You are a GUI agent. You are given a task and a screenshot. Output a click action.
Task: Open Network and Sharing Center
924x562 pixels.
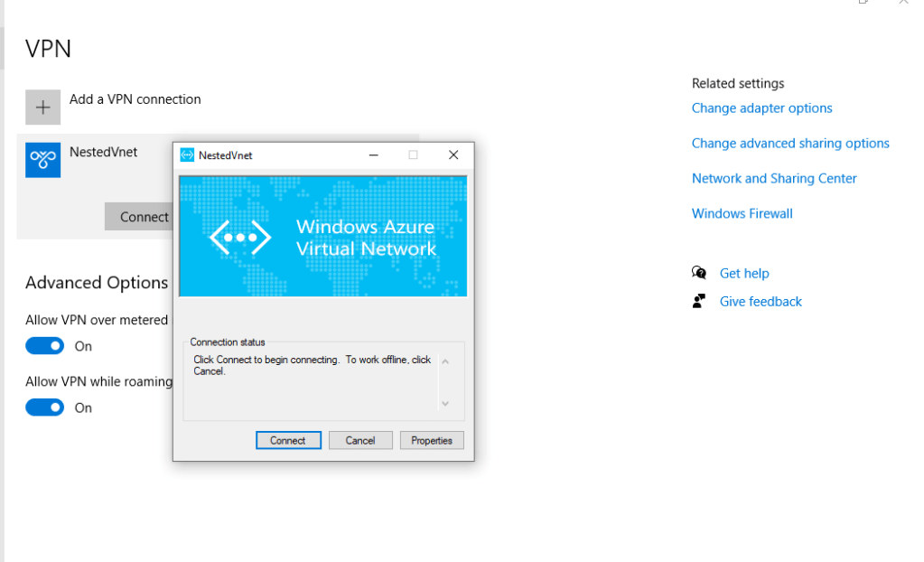click(x=774, y=179)
